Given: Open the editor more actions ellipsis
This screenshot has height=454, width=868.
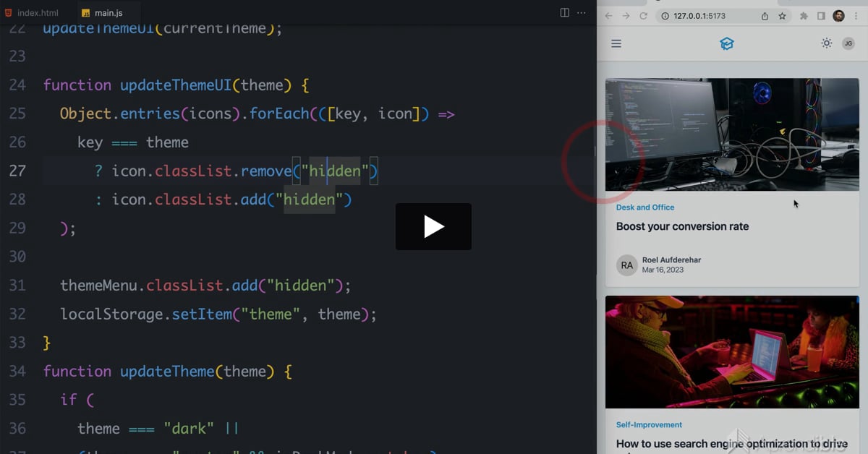Looking at the screenshot, I should 582,12.
